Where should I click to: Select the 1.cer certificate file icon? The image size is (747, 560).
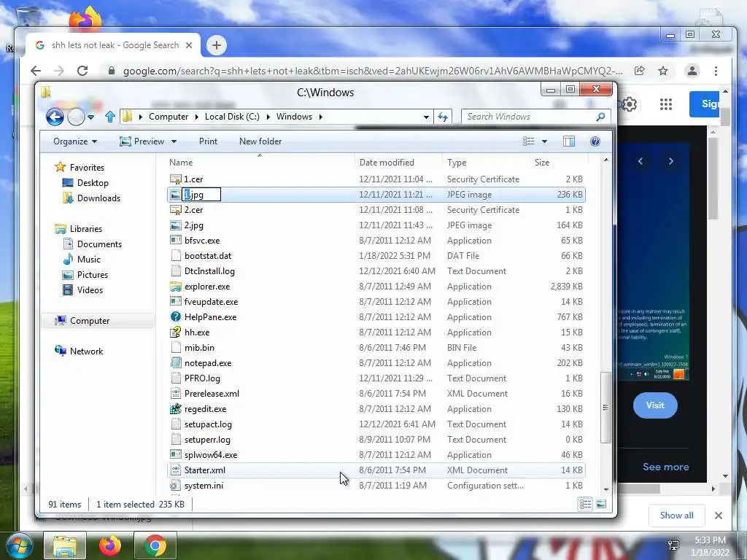176,179
